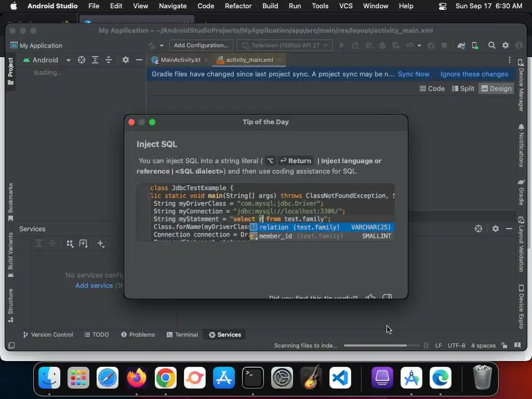Click Open in New Tab Services icon
This screenshot has width=532, height=399.
(83, 244)
